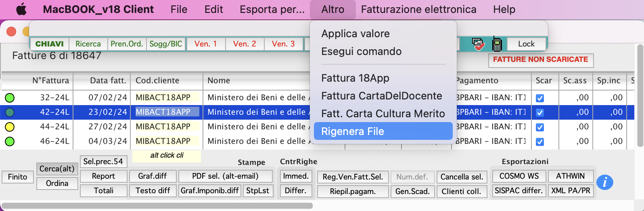Toggle Scar checkbox for invoice 44-24L

click(x=540, y=127)
